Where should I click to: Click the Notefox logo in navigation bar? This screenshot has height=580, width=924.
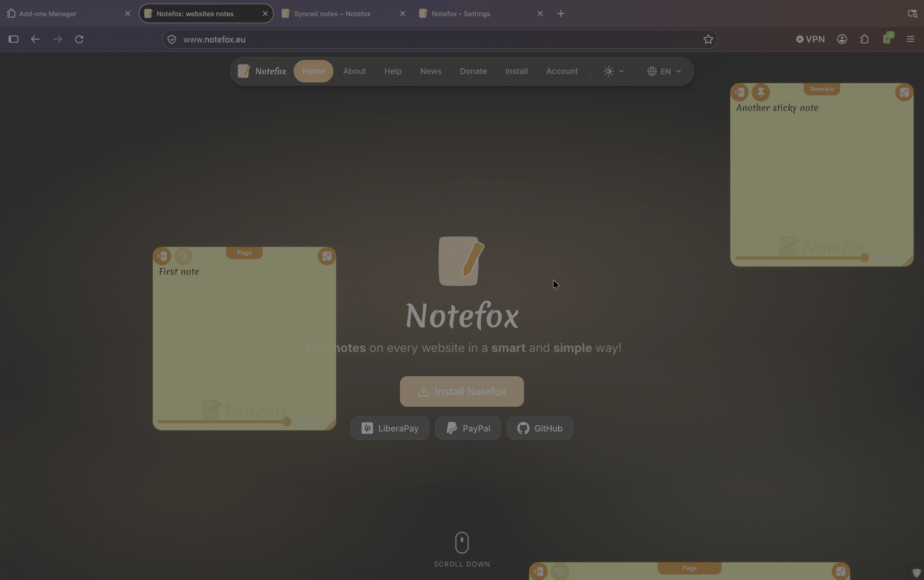coord(262,71)
